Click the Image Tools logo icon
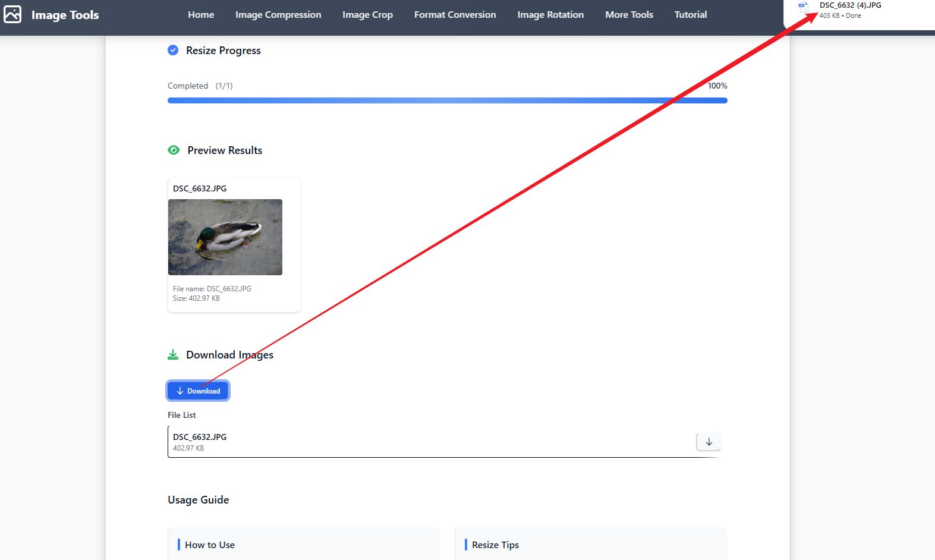Image resolution: width=935 pixels, height=560 pixels. pyautogui.click(x=12, y=14)
